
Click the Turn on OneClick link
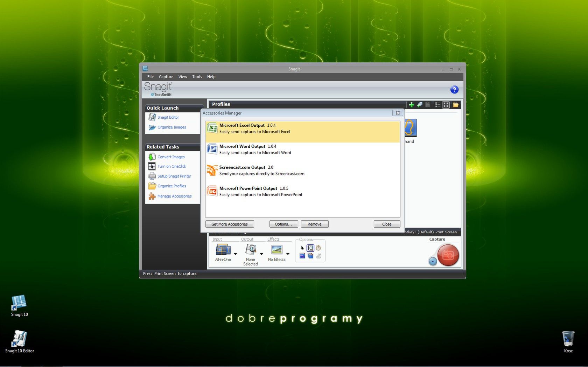pos(172,166)
